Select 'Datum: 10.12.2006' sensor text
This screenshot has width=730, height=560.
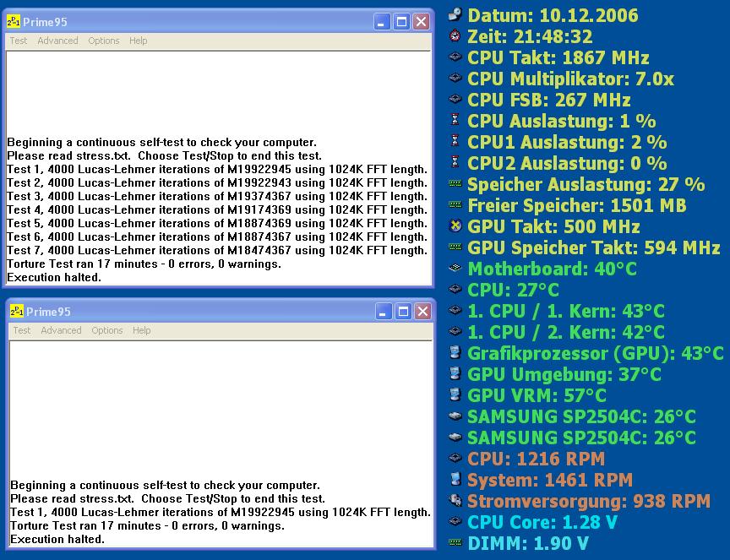coord(553,15)
